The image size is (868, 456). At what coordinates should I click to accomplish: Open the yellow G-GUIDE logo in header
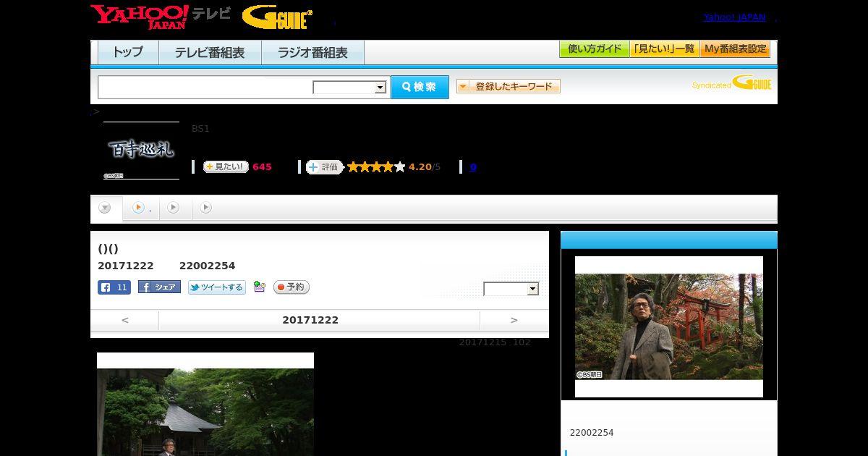[277, 17]
